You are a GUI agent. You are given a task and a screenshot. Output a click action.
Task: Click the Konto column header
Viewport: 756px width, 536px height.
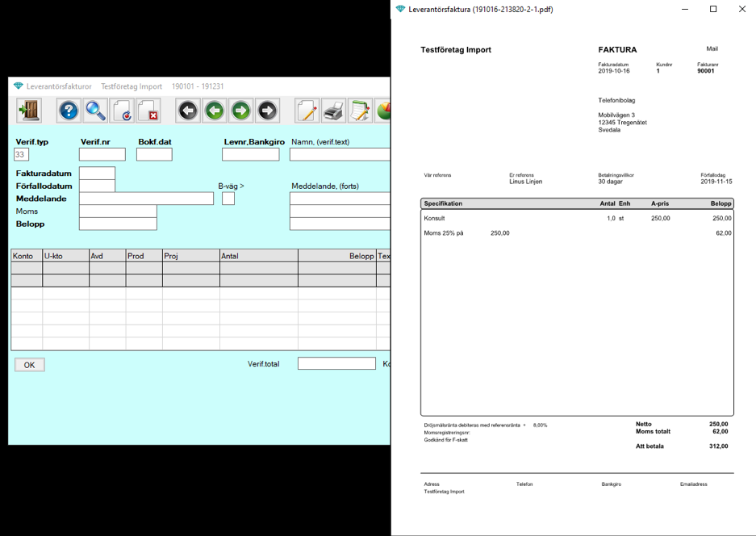(x=27, y=256)
